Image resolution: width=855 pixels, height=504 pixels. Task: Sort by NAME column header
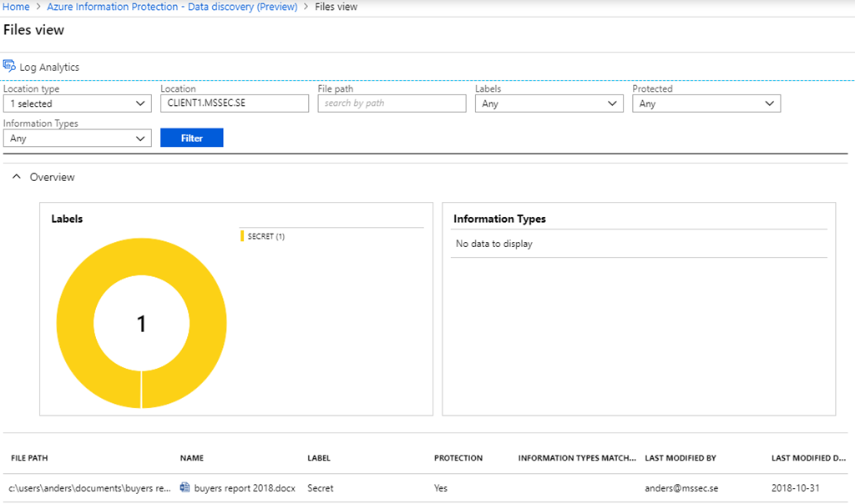pyautogui.click(x=192, y=458)
